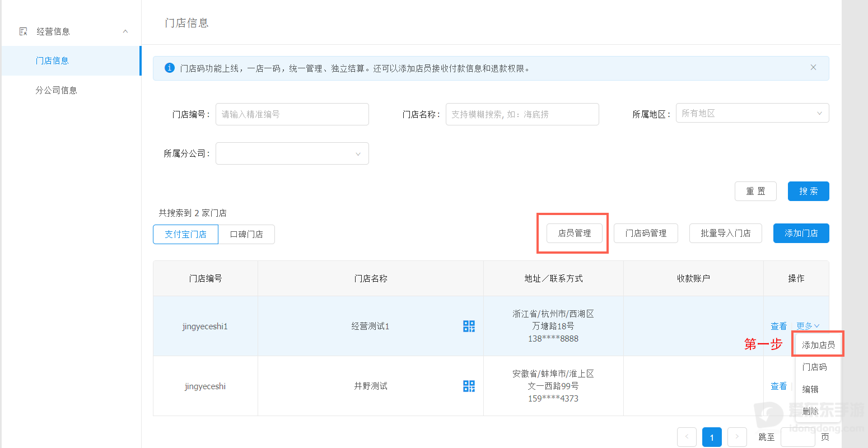Click the 经营信息 sidebar icon
Screen dimensions: 868x448
click(x=23, y=31)
